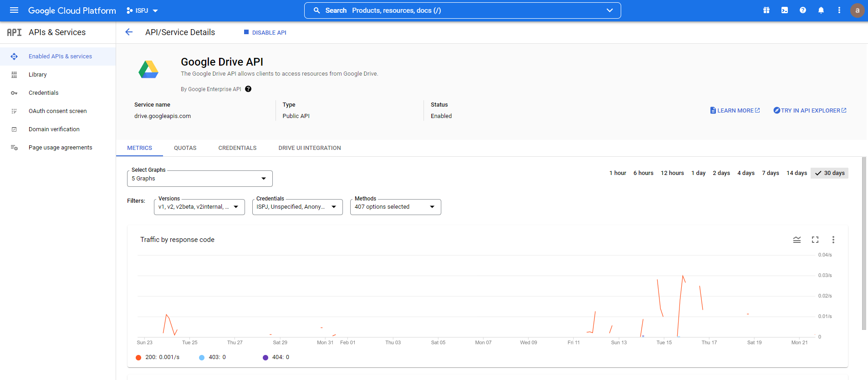Click the Enabled APIs & services icon
Screen dimensions: 868x380
point(14,56)
